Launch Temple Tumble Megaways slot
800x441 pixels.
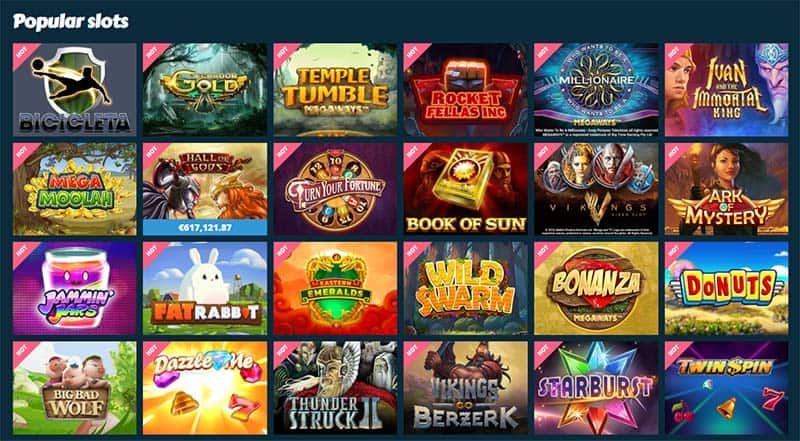click(335, 89)
